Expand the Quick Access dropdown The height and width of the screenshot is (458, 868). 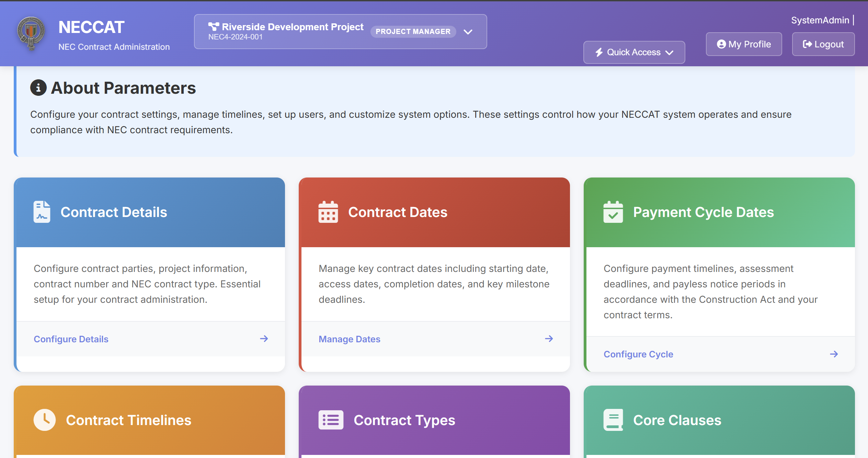(633, 52)
